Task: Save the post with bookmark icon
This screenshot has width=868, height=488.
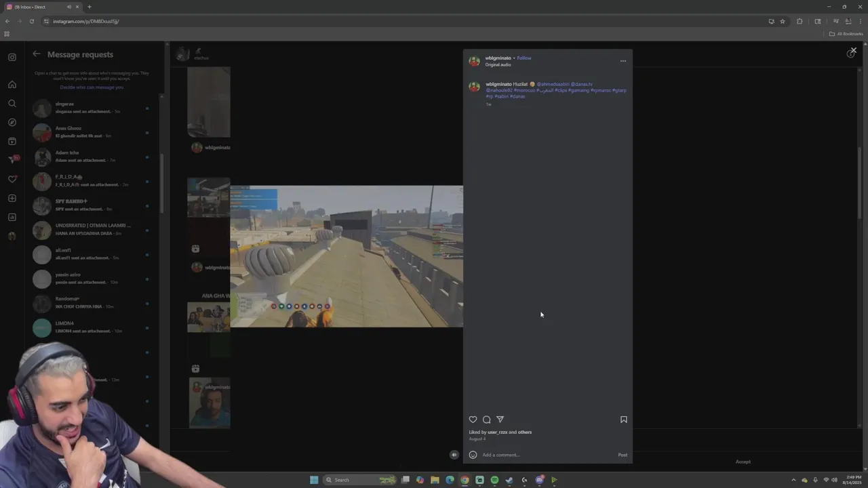Action: coord(624,420)
